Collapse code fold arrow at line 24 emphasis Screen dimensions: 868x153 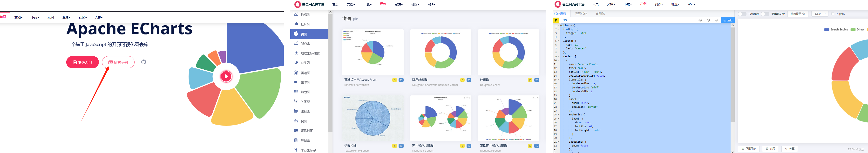coord(558,115)
